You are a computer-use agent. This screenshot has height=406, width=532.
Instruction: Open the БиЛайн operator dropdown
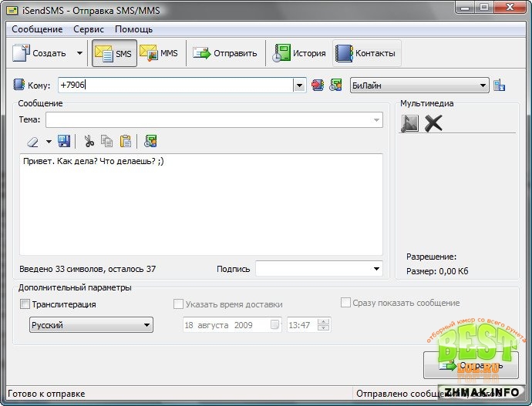pyautogui.click(x=419, y=86)
